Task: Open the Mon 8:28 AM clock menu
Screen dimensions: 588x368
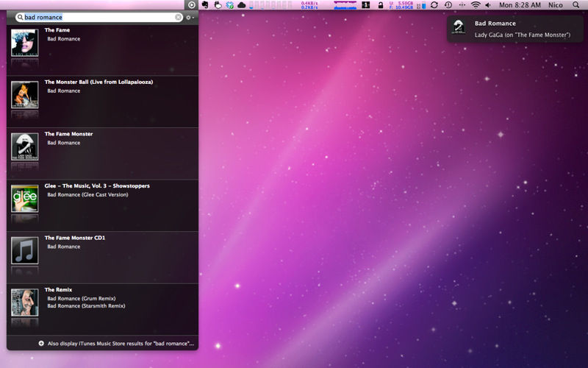Action: [520, 5]
